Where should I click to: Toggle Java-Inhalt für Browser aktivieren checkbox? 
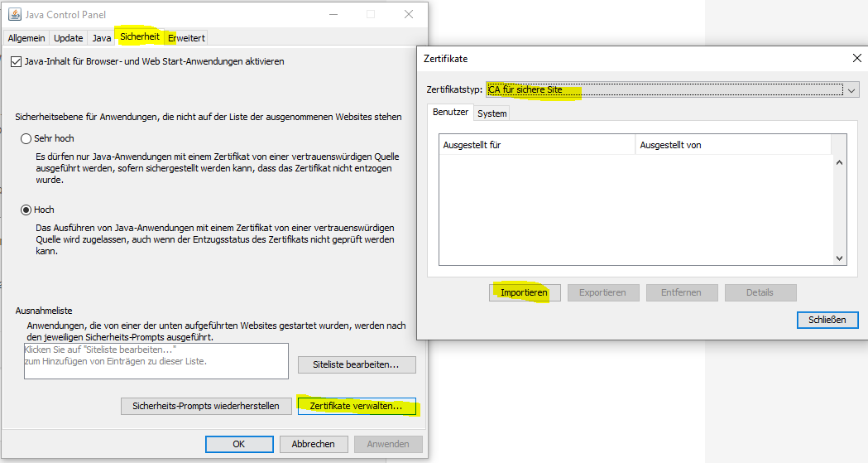[x=16, y=61]
